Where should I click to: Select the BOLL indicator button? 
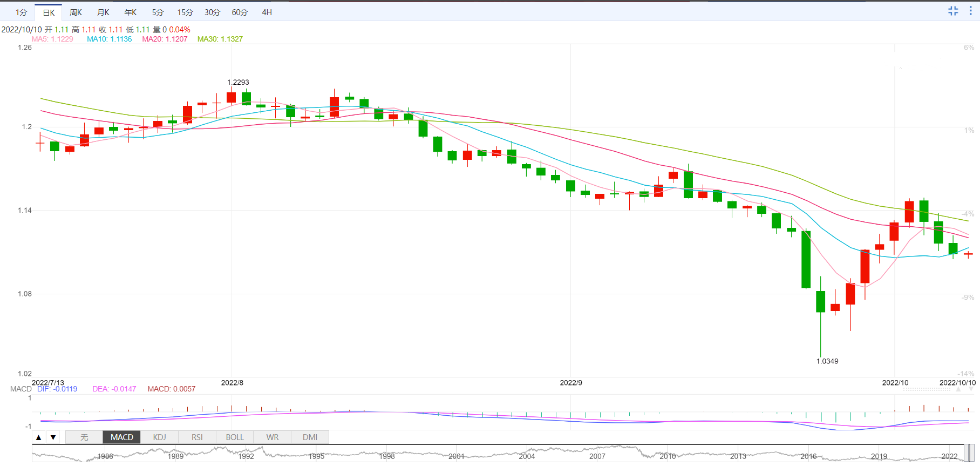pos(235,437)
